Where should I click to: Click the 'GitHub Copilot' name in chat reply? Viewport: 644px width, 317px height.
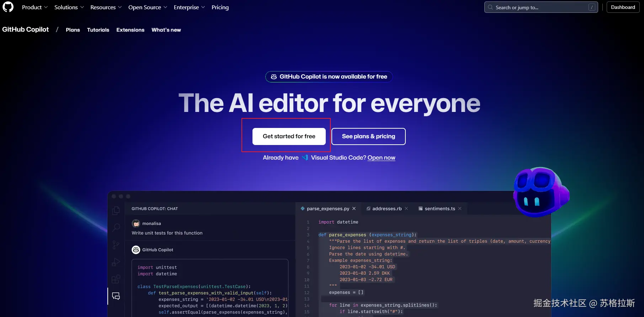158,250
